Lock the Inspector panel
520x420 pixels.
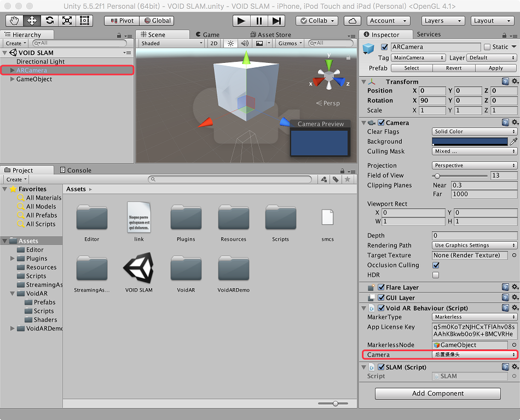(x=504, y=35)
